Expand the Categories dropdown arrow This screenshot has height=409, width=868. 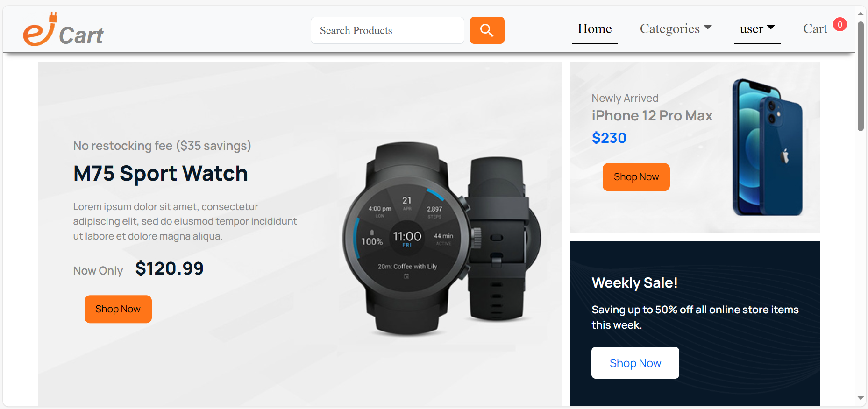point(708,28)
